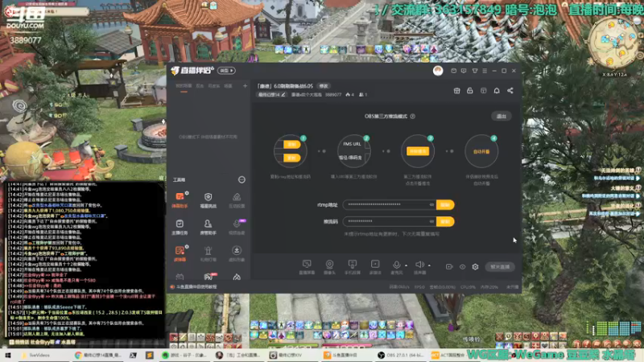
Task: Select the fourth scene tab in the left panel
Action: [228, 86]
